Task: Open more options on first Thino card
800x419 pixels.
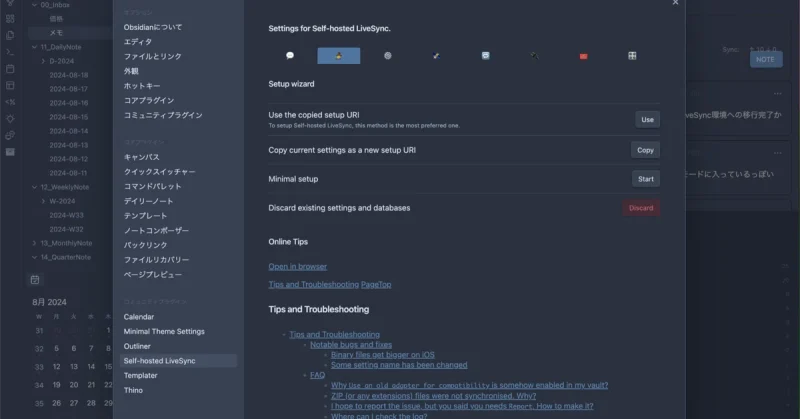Action: click(778, 93)
